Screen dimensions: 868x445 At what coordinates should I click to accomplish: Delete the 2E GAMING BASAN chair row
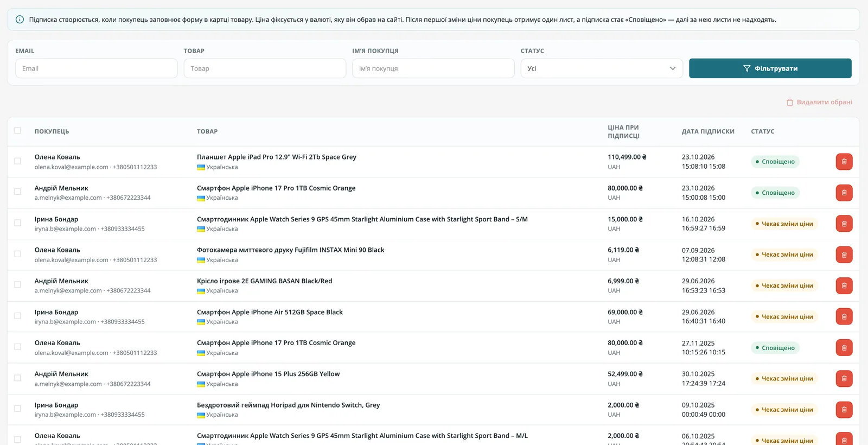click(x=844, y=285)
